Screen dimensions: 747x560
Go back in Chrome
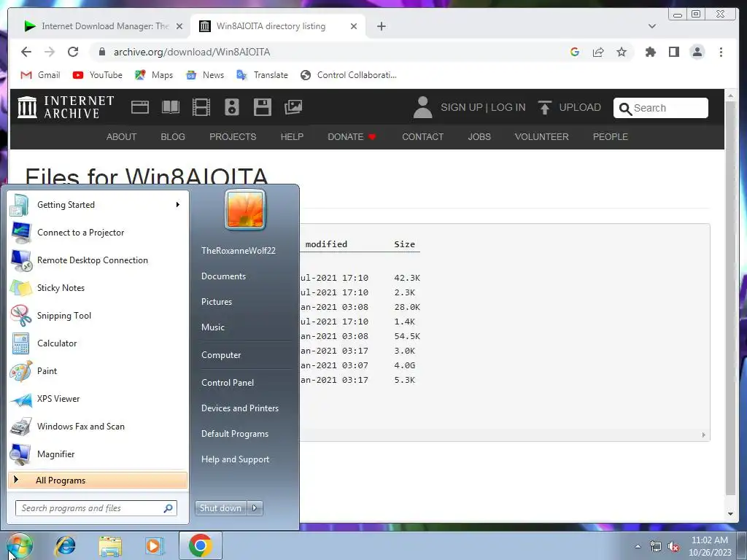pyautogui.click(x=26, y=52)
